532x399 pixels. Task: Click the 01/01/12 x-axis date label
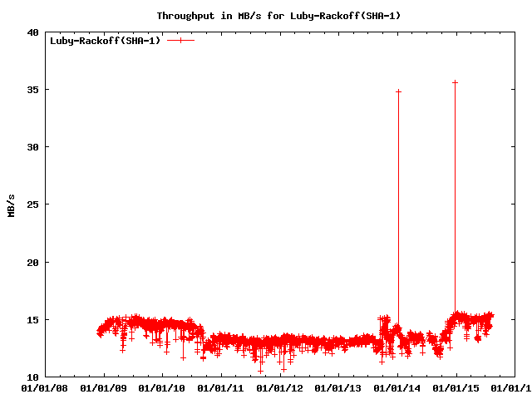click(279, 387)
